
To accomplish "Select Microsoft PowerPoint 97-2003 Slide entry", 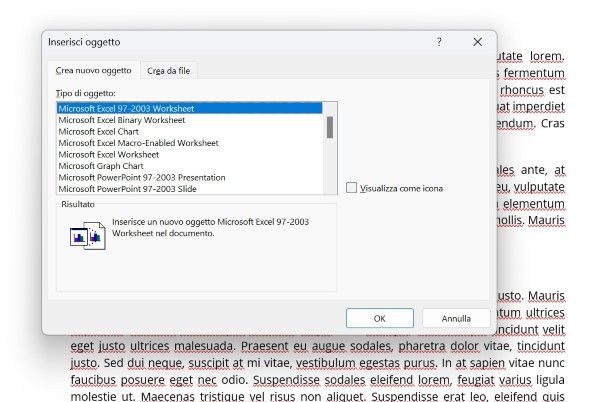I will point(189,189).
